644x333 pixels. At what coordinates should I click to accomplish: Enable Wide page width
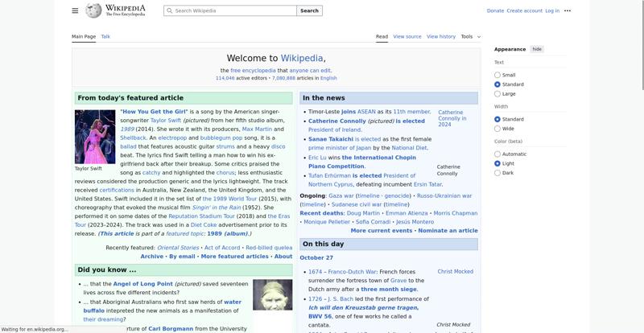497,129
